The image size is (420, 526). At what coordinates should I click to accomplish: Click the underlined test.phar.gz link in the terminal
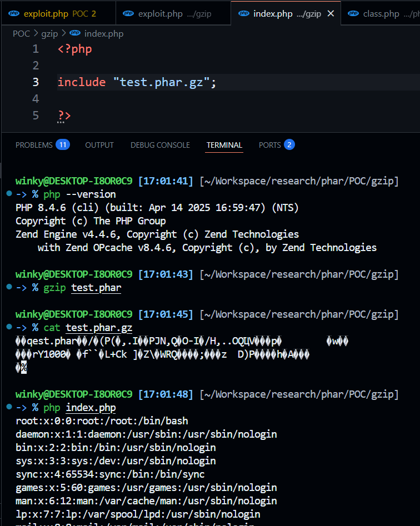pyautogui.click(x=99, y=328)
